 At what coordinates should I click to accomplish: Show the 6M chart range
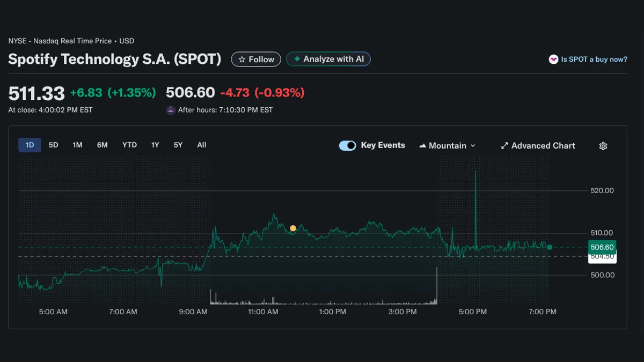[x=102, y=145]
